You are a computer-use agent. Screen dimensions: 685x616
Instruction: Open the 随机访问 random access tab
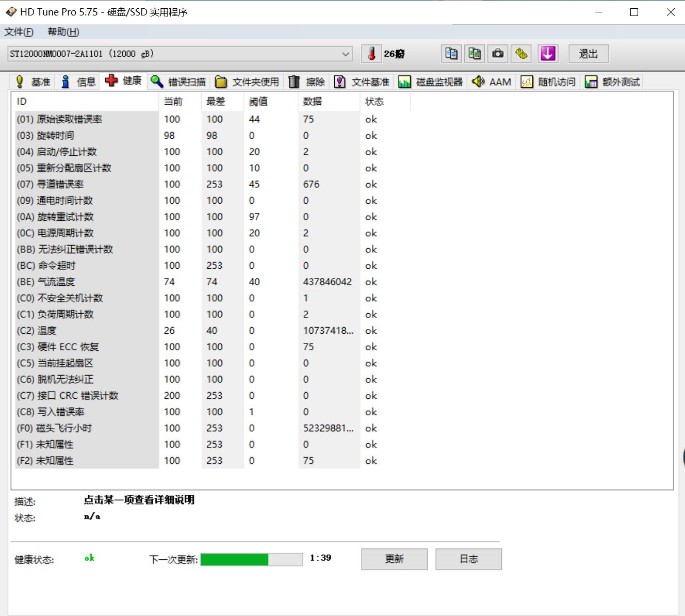(x=548, y=82)
